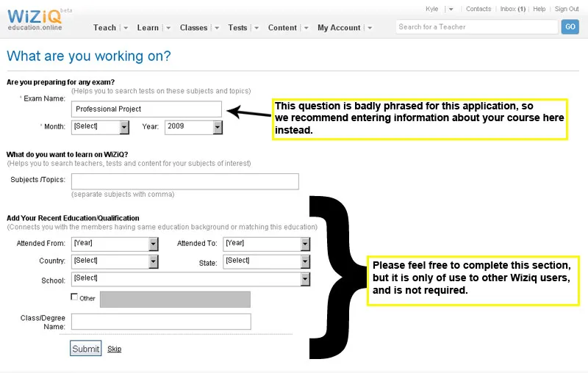The height and width of the screenshot is (373, 588).
Task: Open the Learn menu
Action: point(148,28)
